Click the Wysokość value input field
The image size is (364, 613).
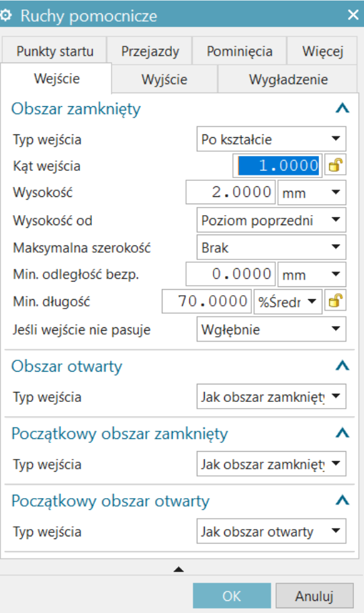pyautogui.click(x=231, y=192)
